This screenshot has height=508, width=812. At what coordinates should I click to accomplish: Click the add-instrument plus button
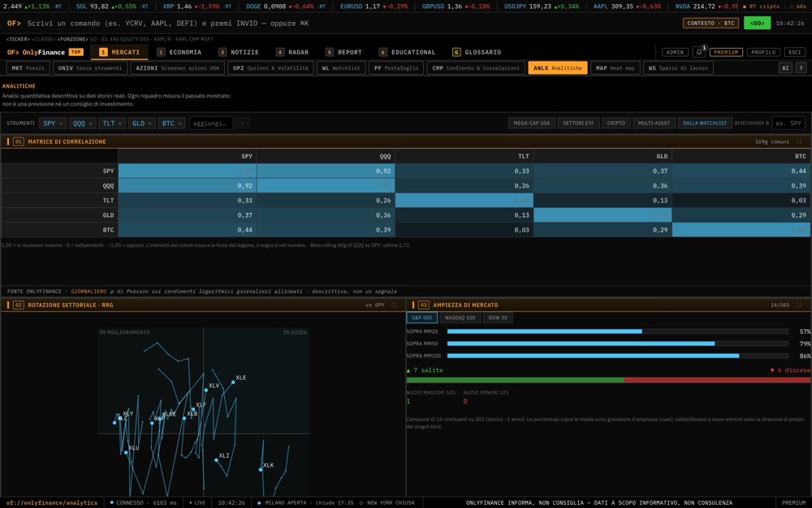pyautogui.click(x=242, y=124)
